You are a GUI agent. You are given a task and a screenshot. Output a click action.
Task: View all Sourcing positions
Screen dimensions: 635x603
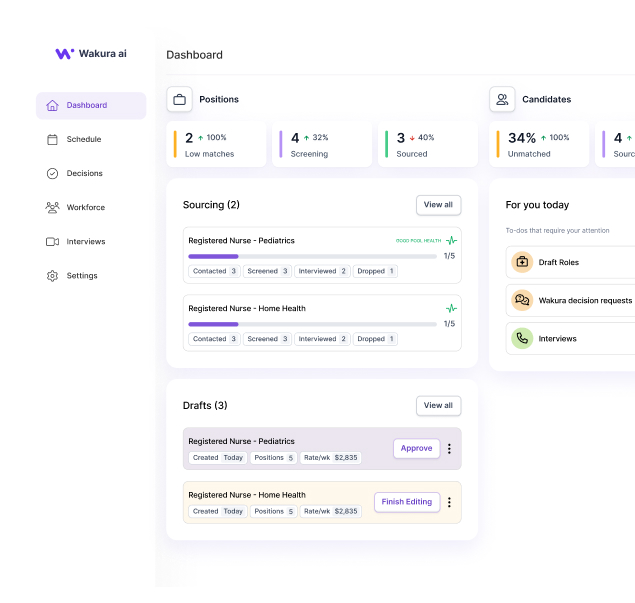[x=438, y=205]
